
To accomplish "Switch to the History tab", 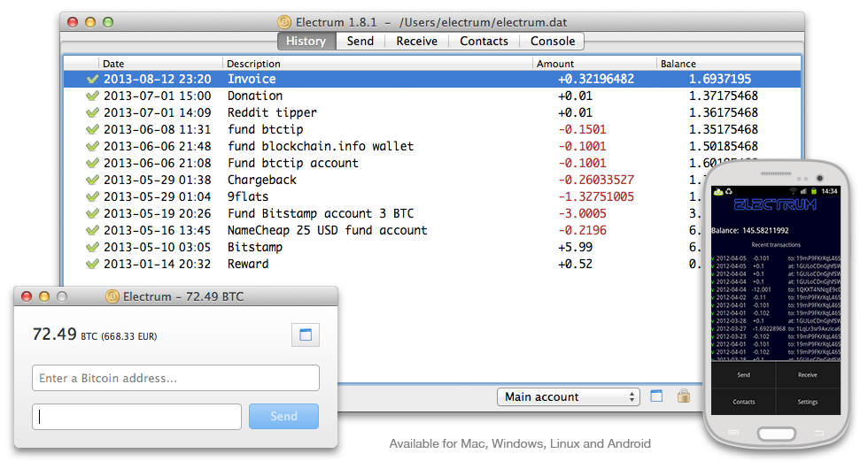I will pos(306,41).
